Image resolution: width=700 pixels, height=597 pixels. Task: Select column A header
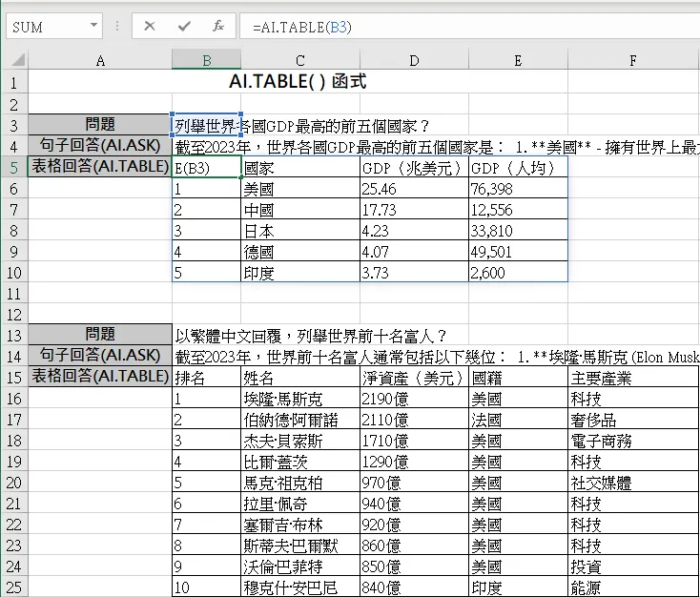coord(100,60)
